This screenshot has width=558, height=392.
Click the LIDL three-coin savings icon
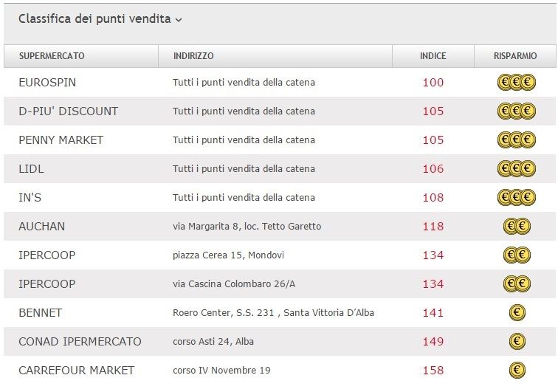tap(516, 169)
